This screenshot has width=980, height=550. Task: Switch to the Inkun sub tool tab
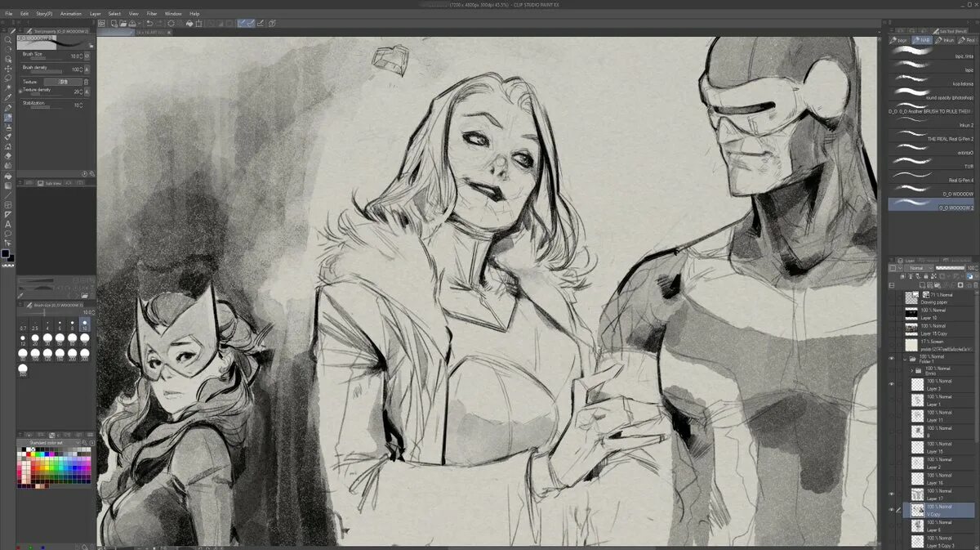(x=945, y=39)
